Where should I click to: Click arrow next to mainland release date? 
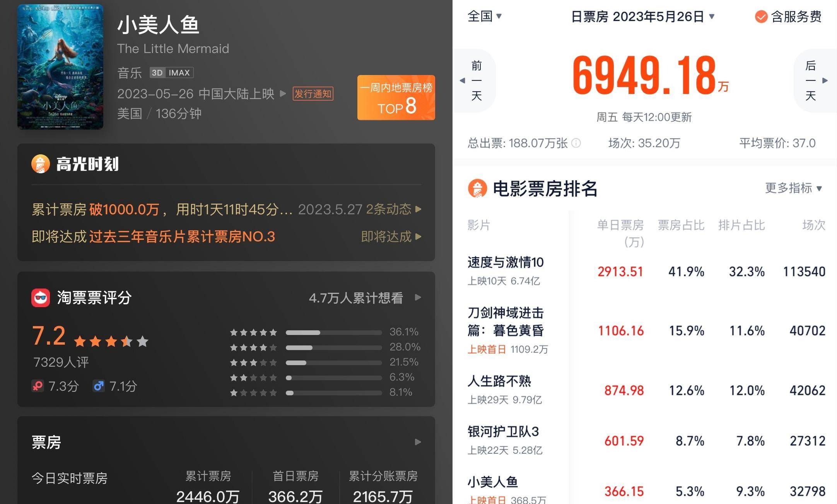pos(283,94)
